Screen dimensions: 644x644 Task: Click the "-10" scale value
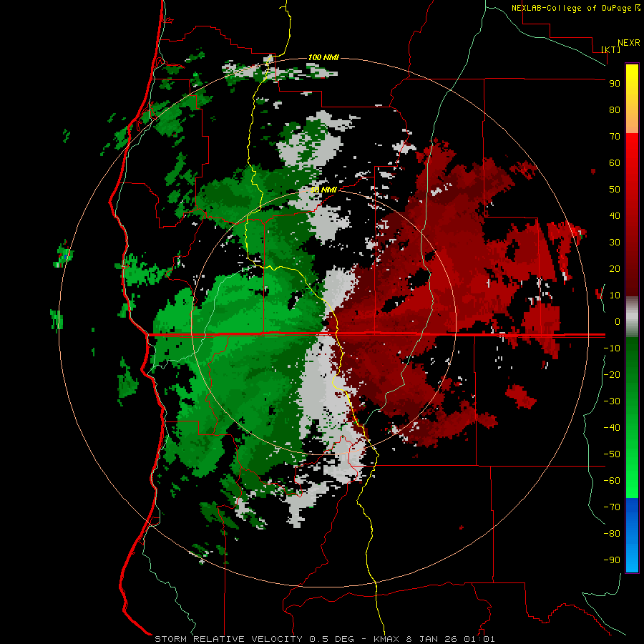[x=612, y=348]
